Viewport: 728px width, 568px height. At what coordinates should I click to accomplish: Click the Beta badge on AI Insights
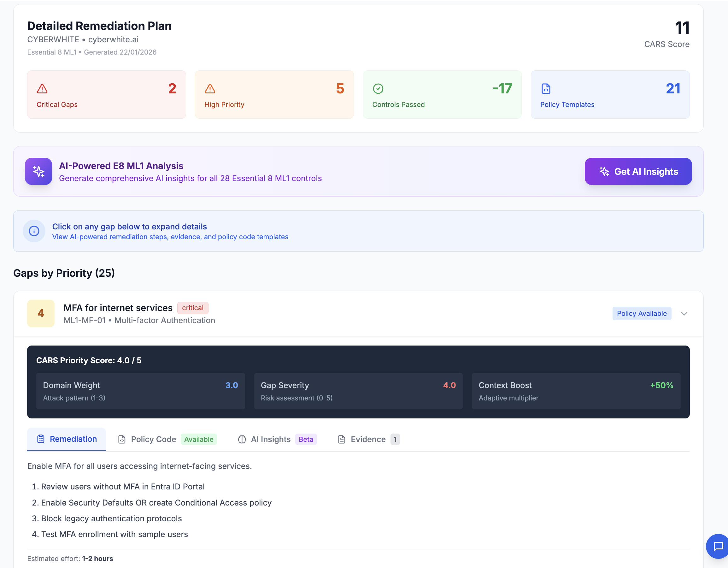(306, 439)
